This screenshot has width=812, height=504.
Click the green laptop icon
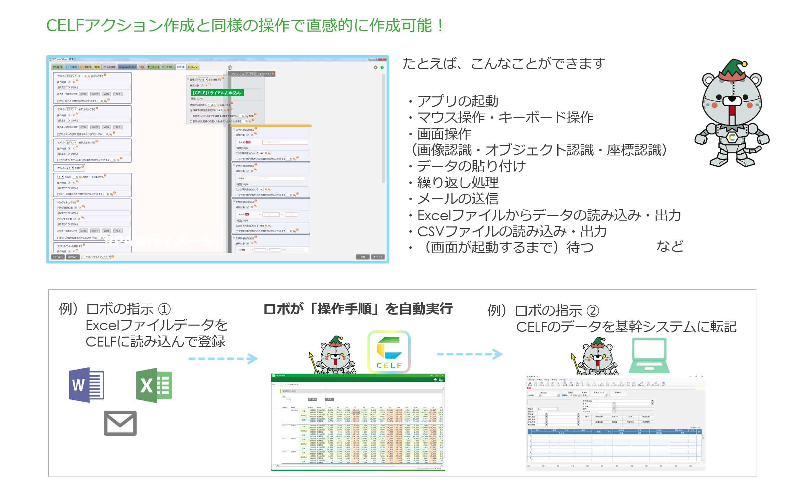pyautogui.click(x=649, y=355)
